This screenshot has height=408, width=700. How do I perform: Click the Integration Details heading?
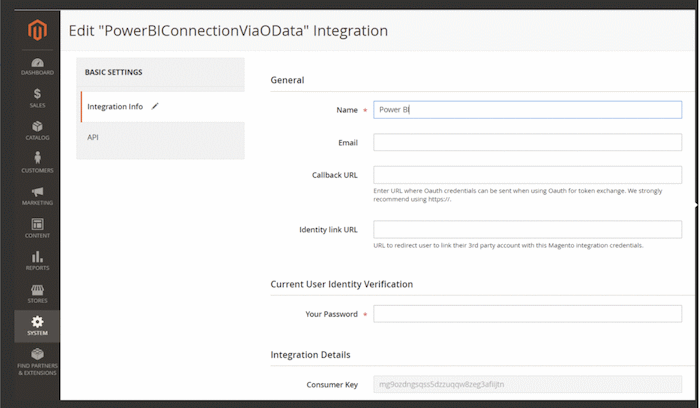(310, 355)
